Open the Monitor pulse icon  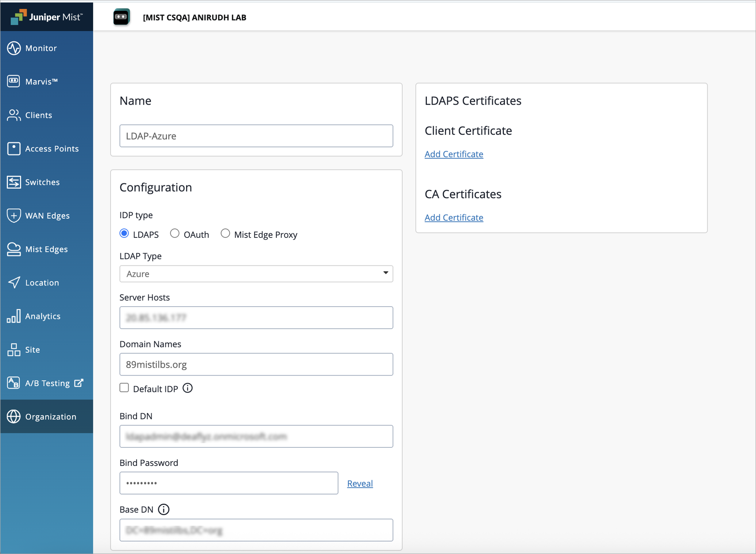click(14, 48)
